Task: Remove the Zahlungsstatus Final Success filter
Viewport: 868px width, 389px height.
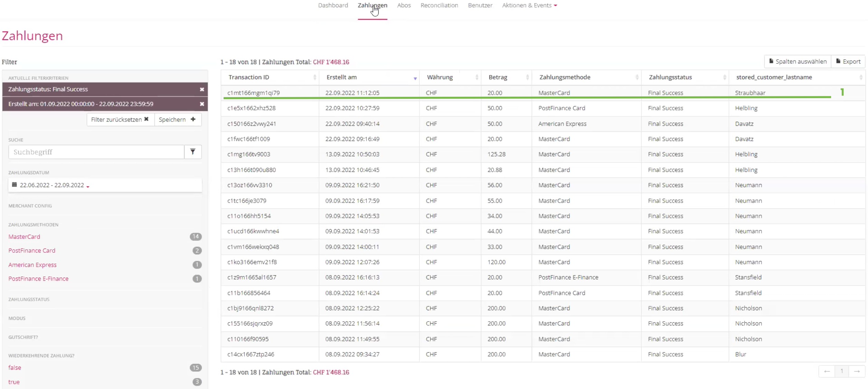Action: pos(202,90)
